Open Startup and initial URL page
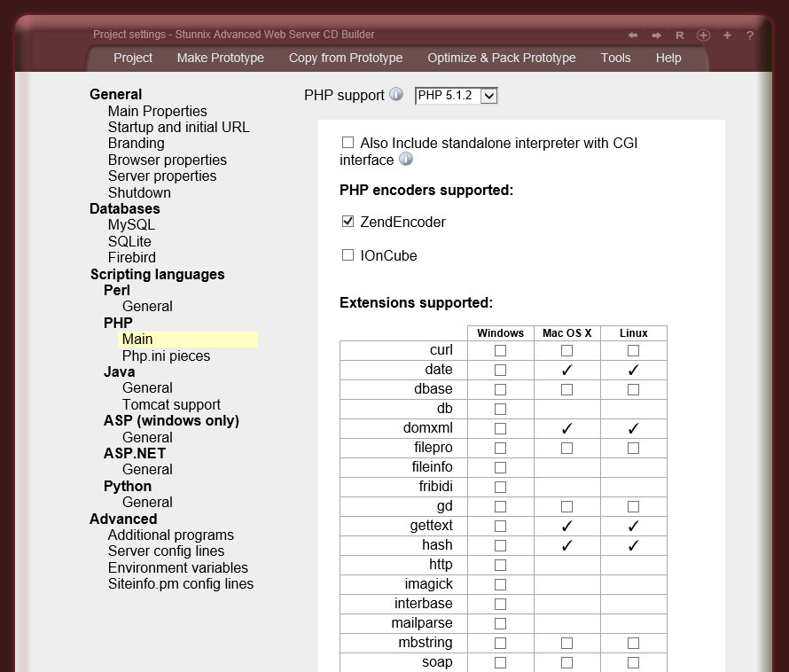Image resolution: width=789 pixels, height=672 pixels. pyautogui.click(x=178, y=127)
